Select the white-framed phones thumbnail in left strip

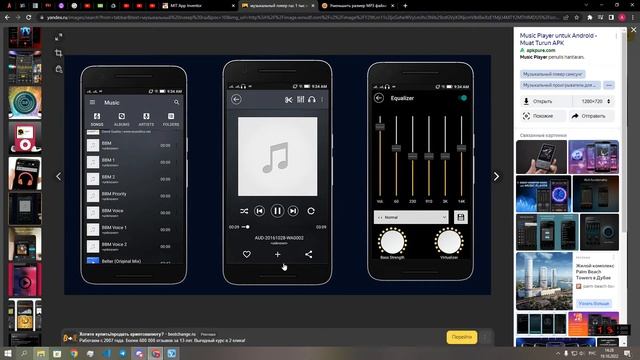tap(25, 315)
